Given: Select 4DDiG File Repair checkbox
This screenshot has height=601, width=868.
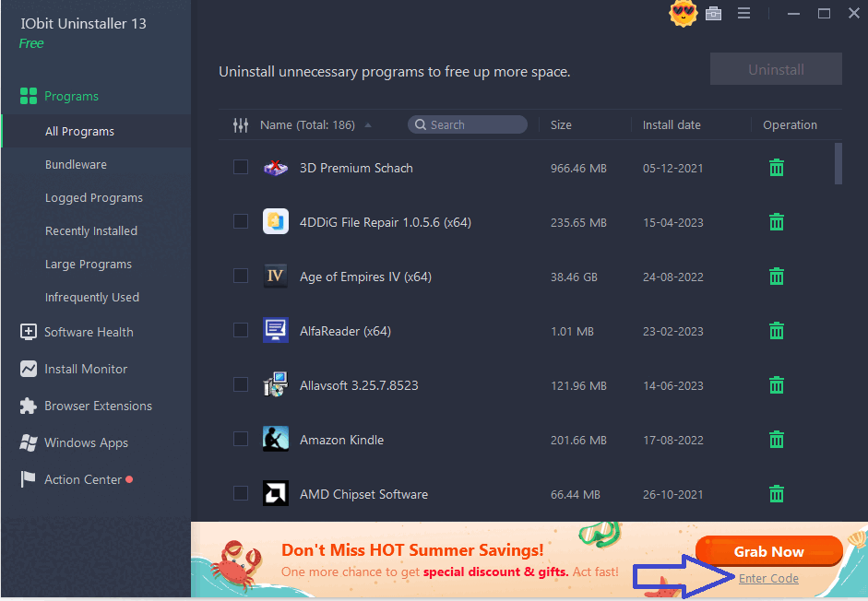Looking at the screenshot, I should (x=241, y=222).
